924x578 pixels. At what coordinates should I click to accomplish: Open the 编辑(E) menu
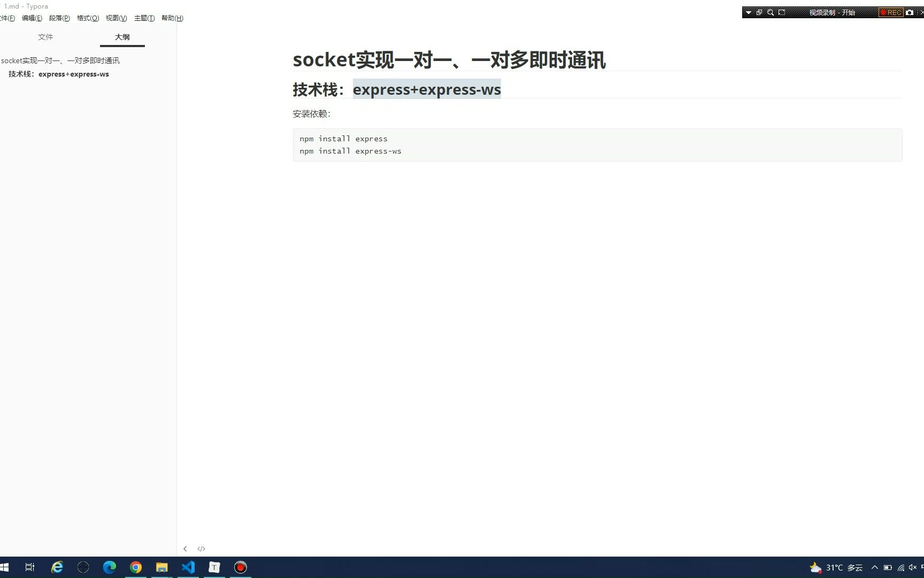click(32, 18)
